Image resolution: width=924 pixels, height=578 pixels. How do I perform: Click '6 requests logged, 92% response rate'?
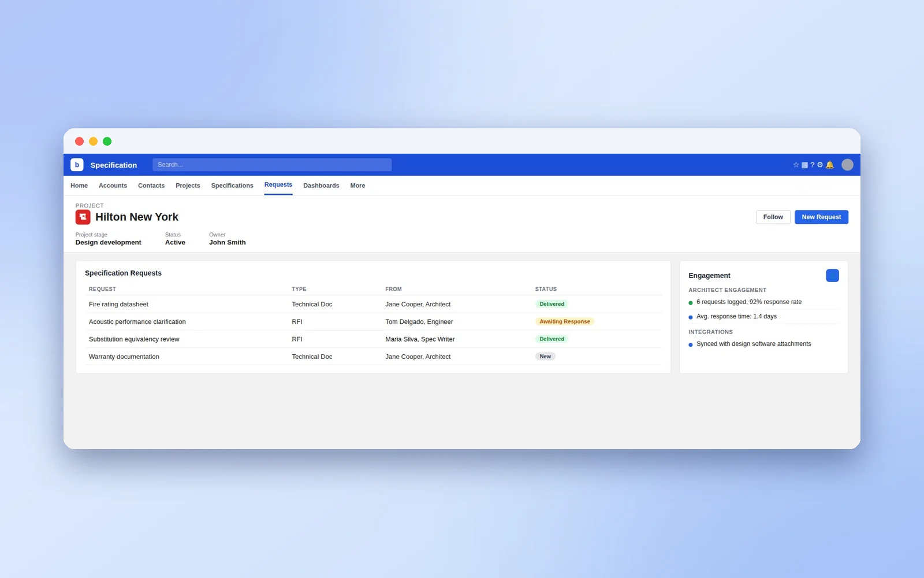pyautogui.click(x=749, y=302)
